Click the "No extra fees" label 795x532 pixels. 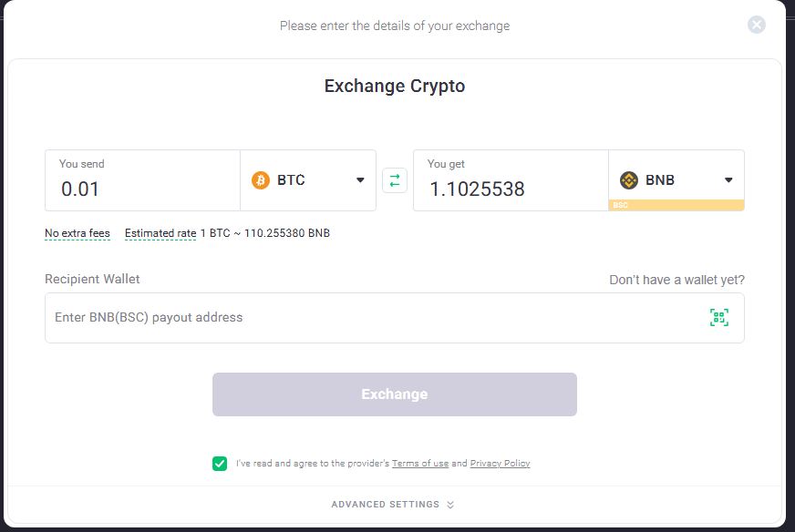(77, 233)
